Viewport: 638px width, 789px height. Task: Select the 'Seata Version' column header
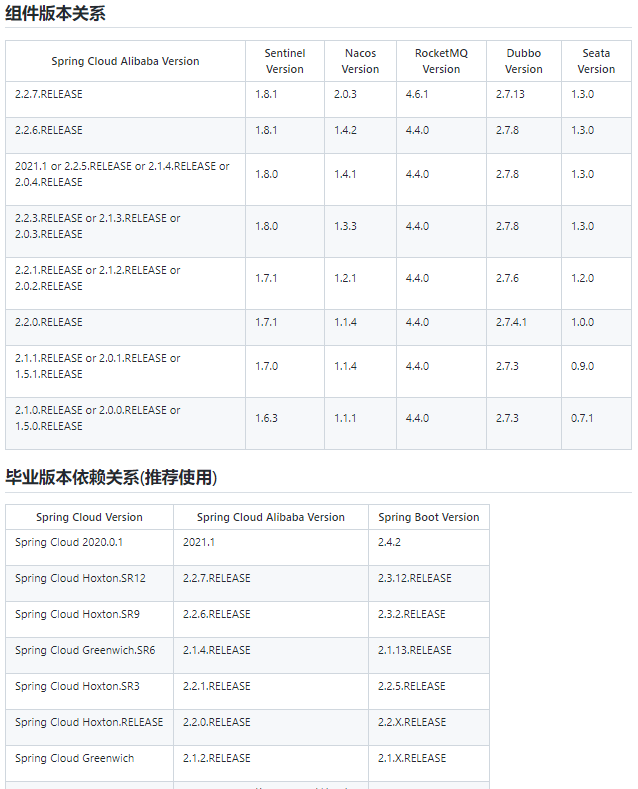(x=596, y=61)
